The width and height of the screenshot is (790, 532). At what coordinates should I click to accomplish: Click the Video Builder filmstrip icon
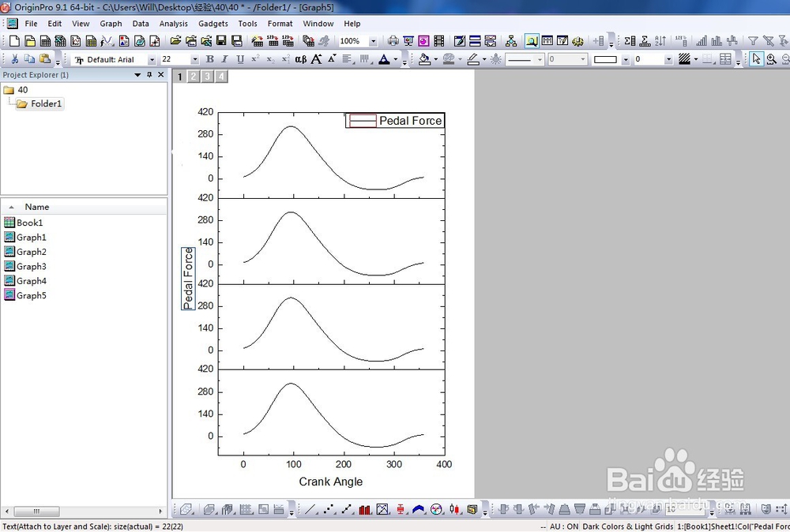click(x=438, y=41)
